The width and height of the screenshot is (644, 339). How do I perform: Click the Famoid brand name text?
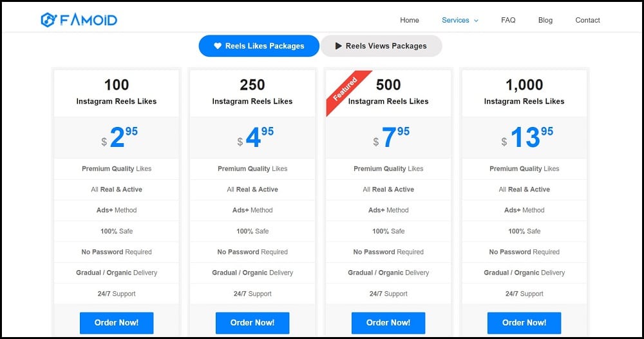pos(88,20)
